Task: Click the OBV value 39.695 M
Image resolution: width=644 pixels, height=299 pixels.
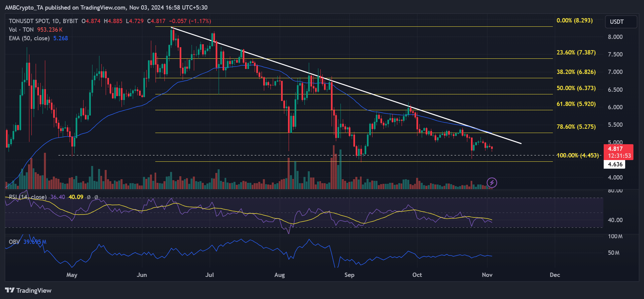Action: [35, 242]
